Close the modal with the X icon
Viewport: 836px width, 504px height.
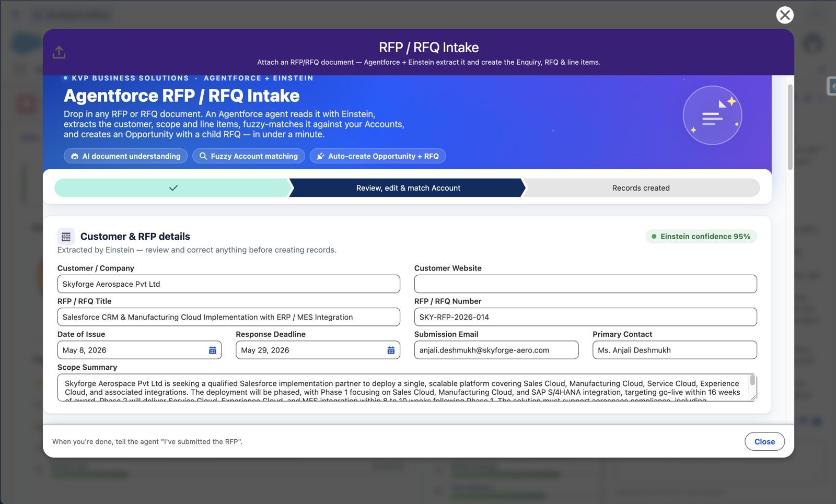coord(784,15)
